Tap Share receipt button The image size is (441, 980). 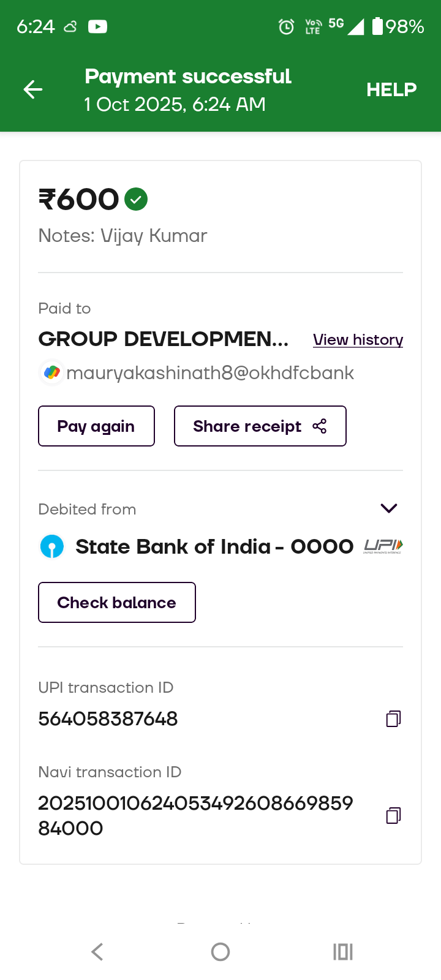(260, 426)
